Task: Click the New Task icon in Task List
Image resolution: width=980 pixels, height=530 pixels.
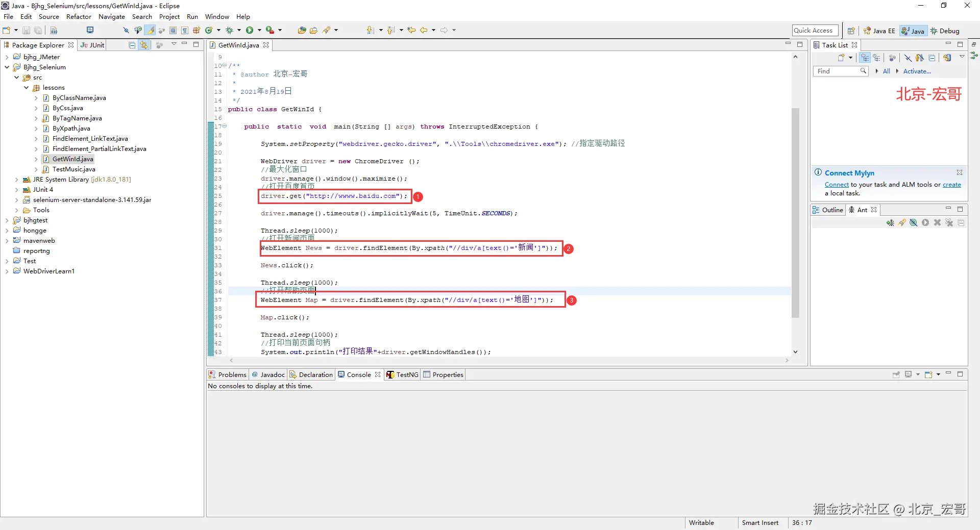Action: (841, 58)
